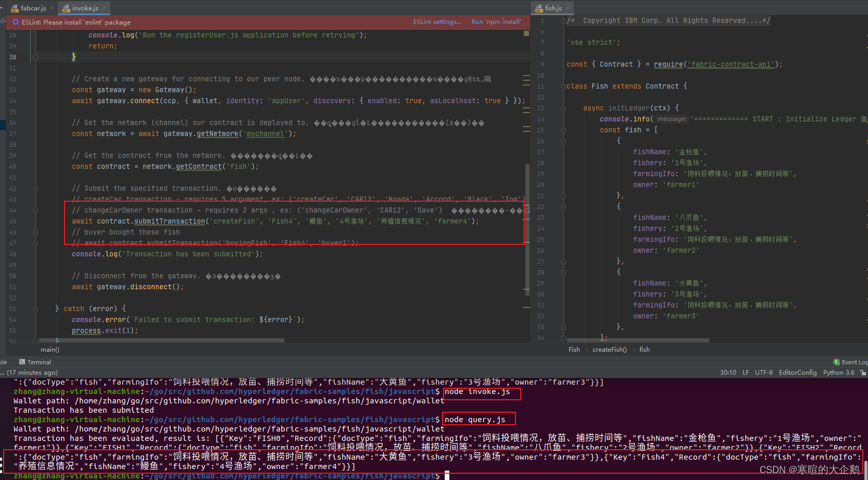Click the LF line separator in status bar
Screen dimensions: 868x480
[x=746, y=373]
